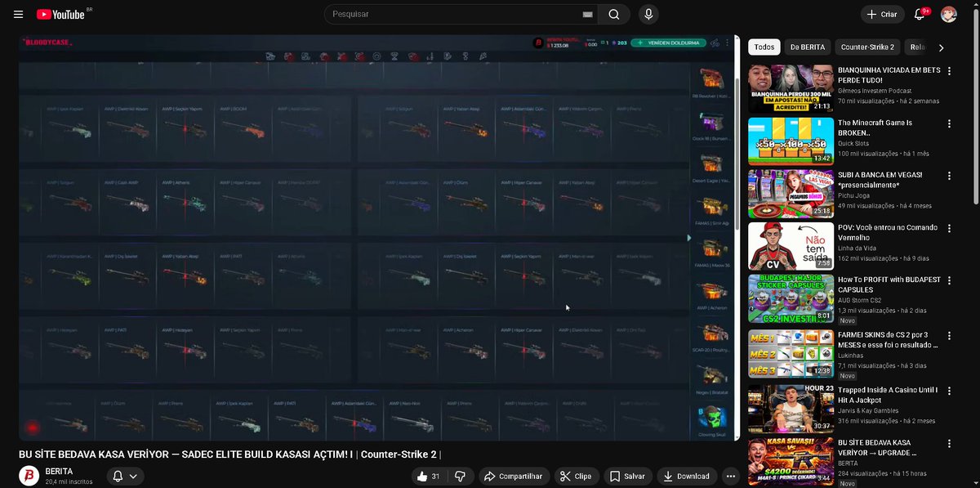980x488 pixels.
Task: Like the video with thumbs up
Action: tap(427, 476)
